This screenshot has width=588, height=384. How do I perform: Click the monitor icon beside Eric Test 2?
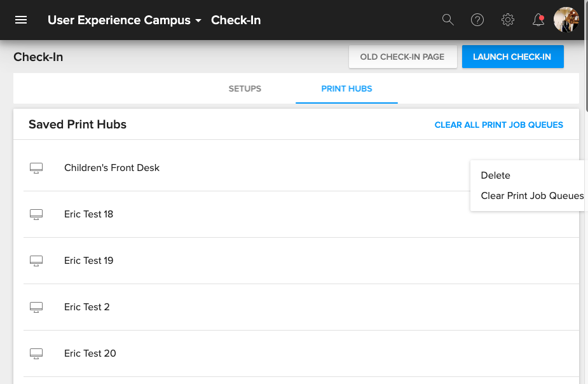36,308
